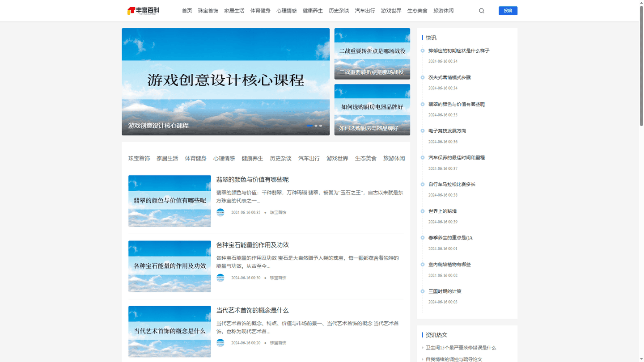Open 首页 in top navigation
This screenshot has height=362, width=644.
[x=187, y=11]
